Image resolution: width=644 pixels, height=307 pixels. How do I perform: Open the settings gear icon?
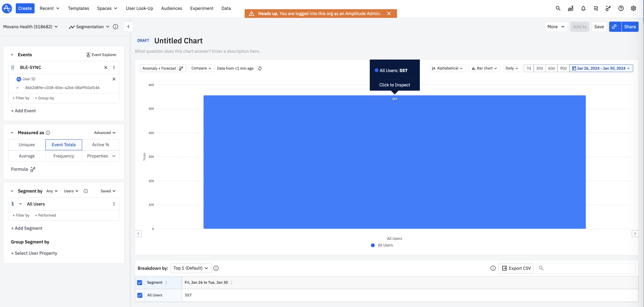633,8
